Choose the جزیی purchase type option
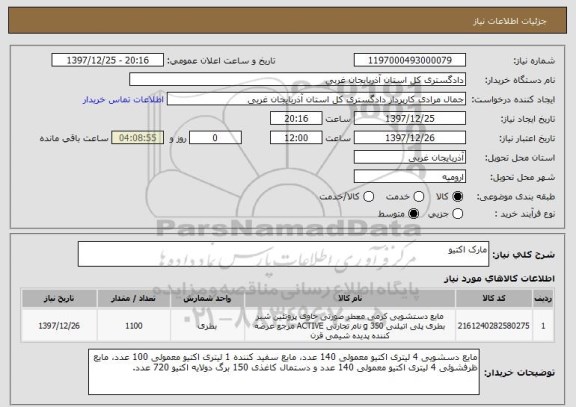The height and width of the screenshot is (407, 576). pyautogui.click(x=457, y=213)
